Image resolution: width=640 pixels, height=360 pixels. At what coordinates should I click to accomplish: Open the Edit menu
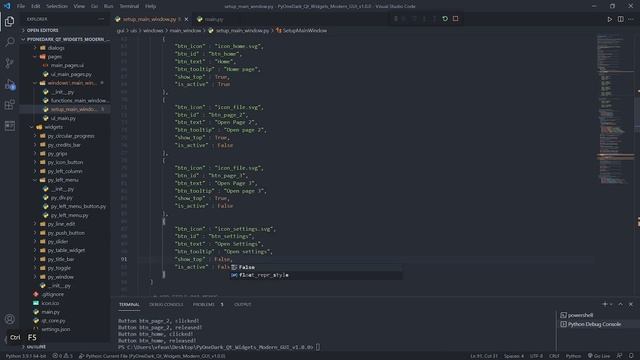coord(36,6)
